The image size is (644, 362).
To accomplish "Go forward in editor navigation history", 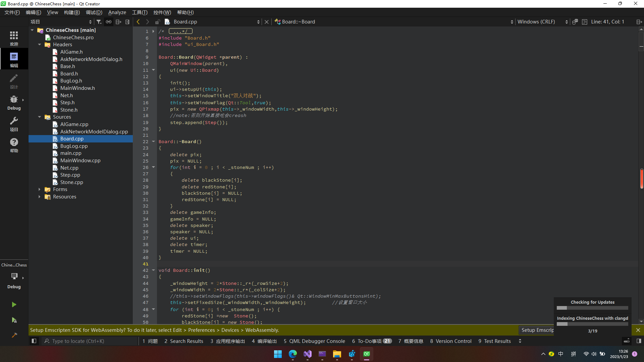I will click(x=147, y=21).
